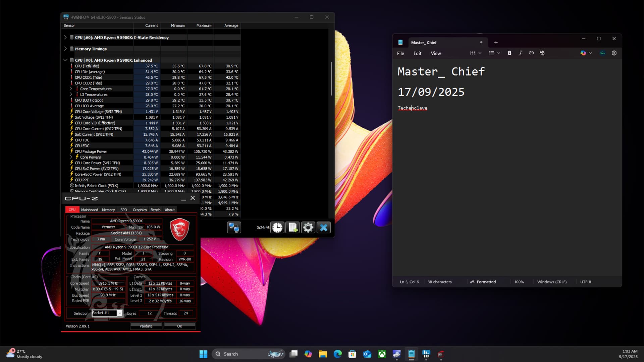644x362 pixels.
Task: Click HWiNFO Minimum column header
Action: [x=174, y=25]
